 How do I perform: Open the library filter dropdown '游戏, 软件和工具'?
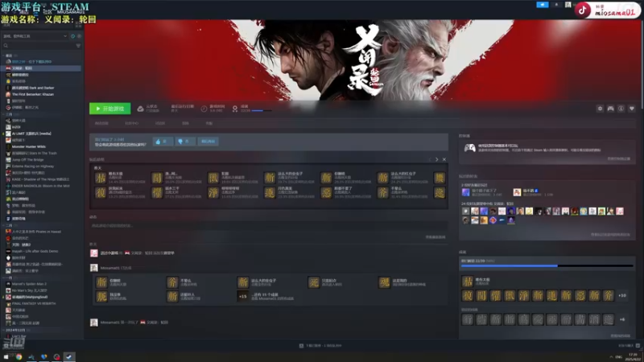(35, 36)
